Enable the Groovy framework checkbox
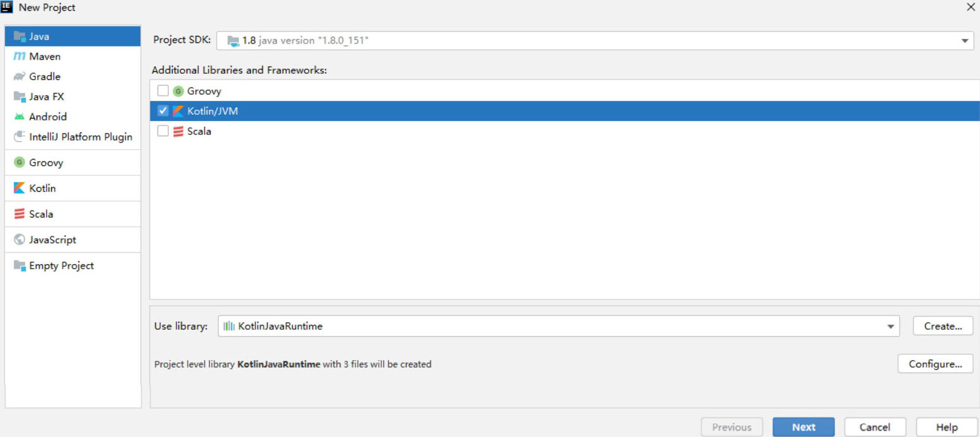 click(163, 91)
